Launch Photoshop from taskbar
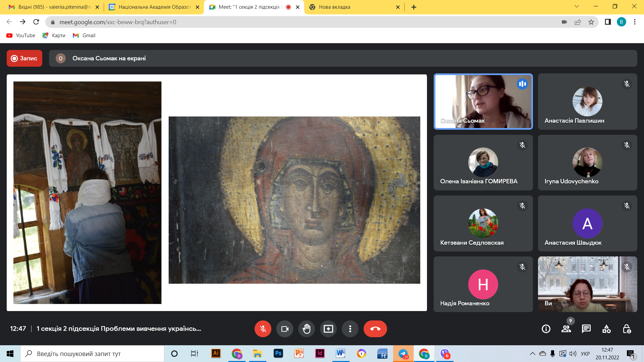Viewport: 644px width, 362px height. click(x=278, y=354)
